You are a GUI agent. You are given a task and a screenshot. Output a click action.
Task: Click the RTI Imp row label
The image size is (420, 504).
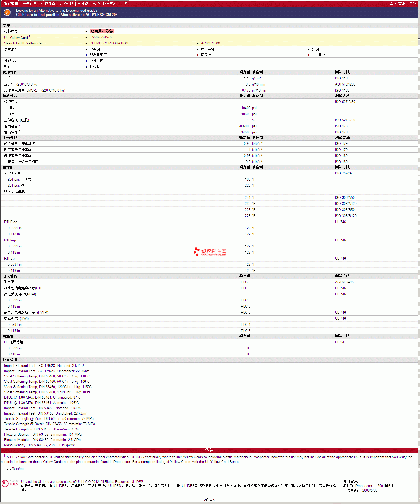pos(10,240)
